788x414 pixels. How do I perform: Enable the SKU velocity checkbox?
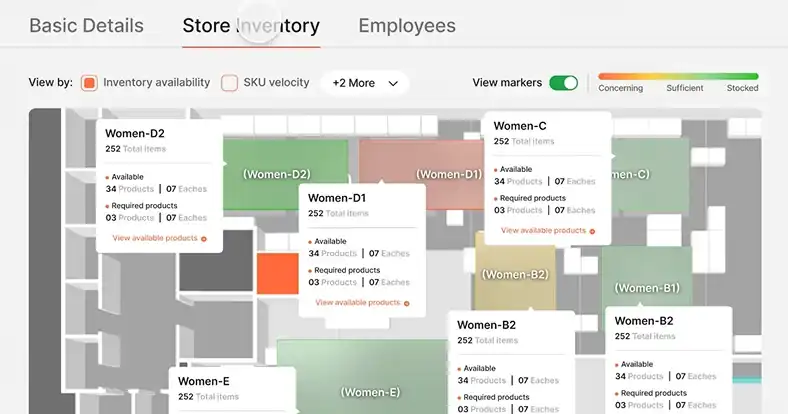(x=229, y=83)
